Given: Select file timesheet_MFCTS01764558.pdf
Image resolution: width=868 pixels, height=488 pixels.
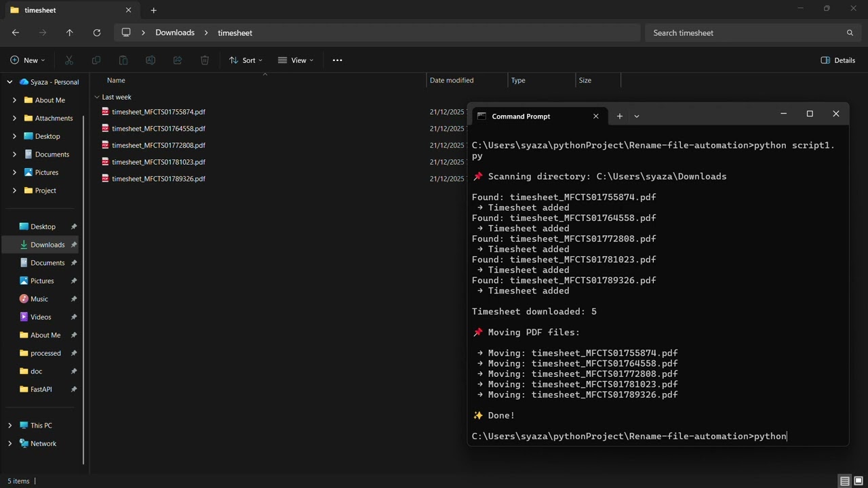Looking at the screenshot, I should (159, 128).
